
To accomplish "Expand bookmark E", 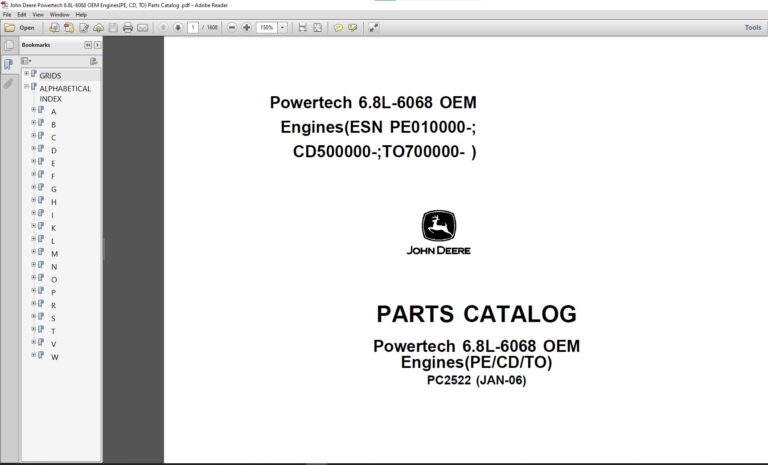I will click(33, 161).
